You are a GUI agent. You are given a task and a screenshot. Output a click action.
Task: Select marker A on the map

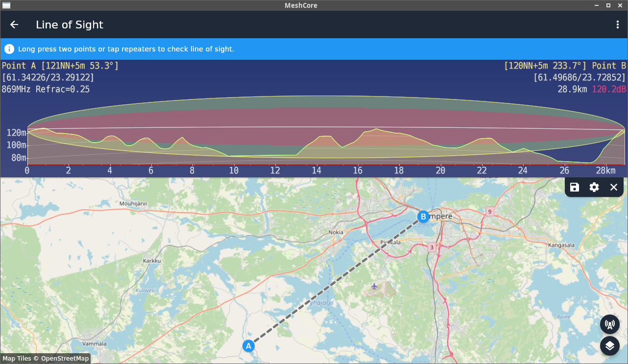pyautogui.click(x=248, y=346)
